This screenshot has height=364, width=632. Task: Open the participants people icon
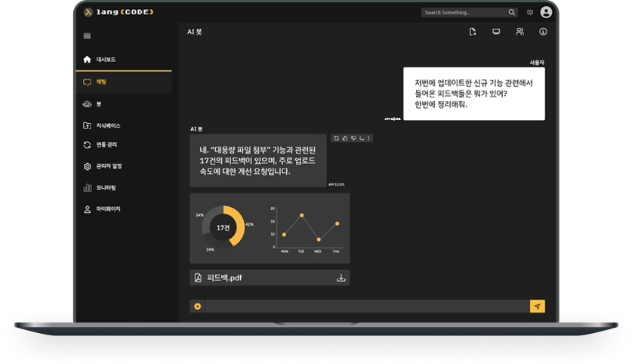click(520, 32)
